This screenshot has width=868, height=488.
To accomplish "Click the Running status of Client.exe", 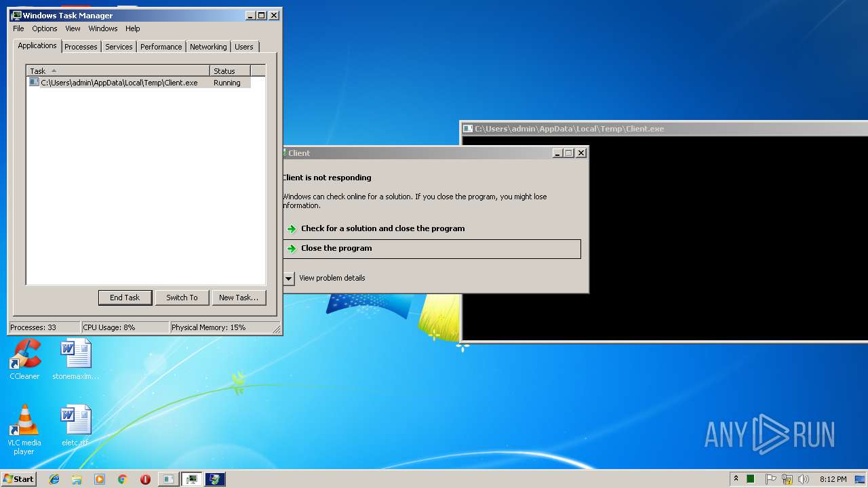I will pyautogui.click(x=227, y=83).
